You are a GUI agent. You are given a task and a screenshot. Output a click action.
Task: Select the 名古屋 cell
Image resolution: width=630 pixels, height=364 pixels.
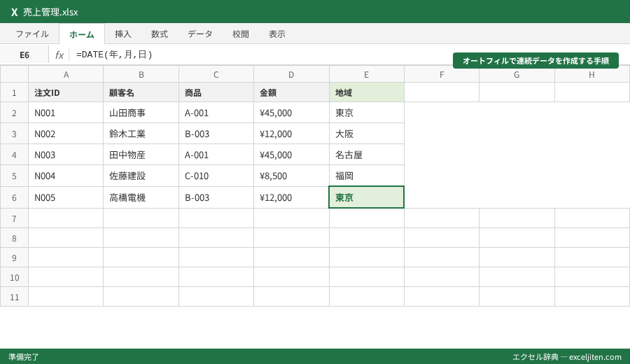tap(366, 154)
